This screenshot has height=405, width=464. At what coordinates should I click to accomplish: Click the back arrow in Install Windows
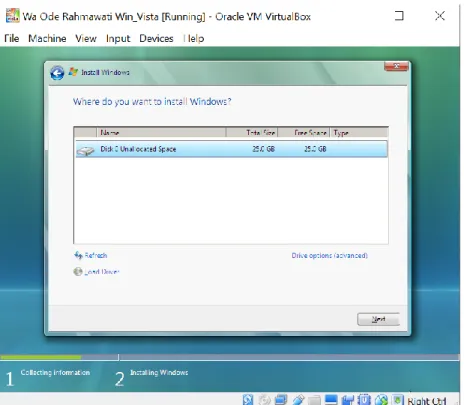click(57, 73)
